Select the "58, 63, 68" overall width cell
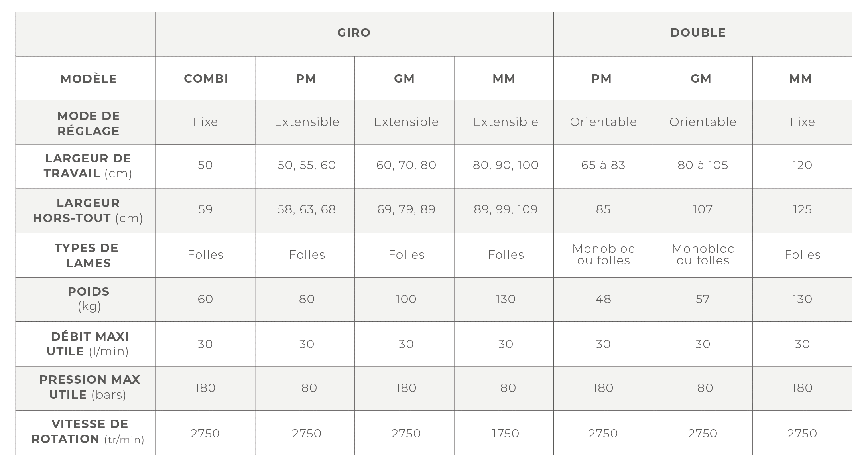Viewport: 868px width, 467px height. pyautogui.click(x=307, y=209)
